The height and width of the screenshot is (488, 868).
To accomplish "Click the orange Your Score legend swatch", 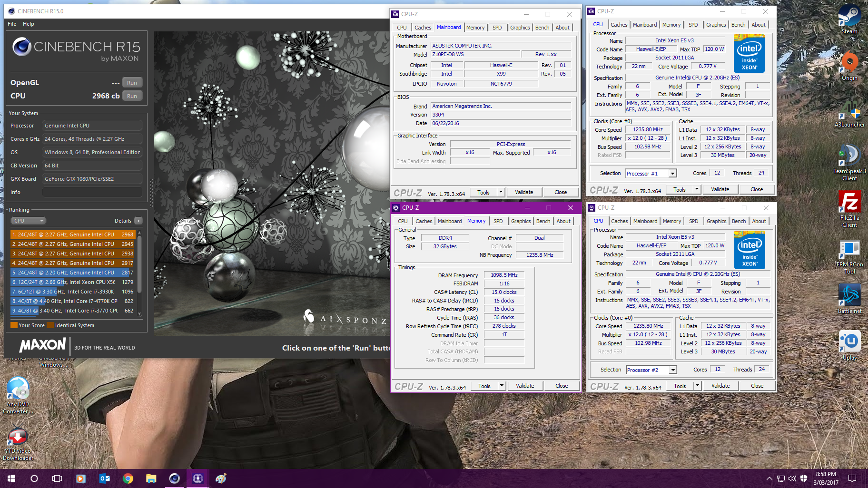I will (x=14, y=325).
